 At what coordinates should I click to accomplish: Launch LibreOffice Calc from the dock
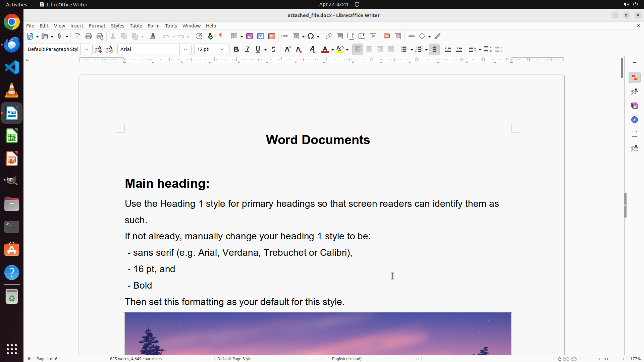[12, 136]
